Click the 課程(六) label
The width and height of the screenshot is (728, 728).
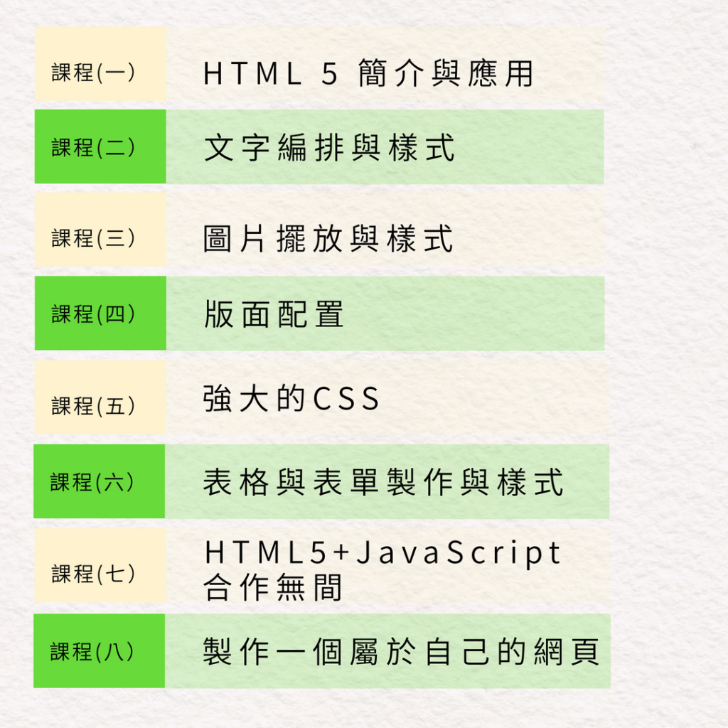click(100, 482)
